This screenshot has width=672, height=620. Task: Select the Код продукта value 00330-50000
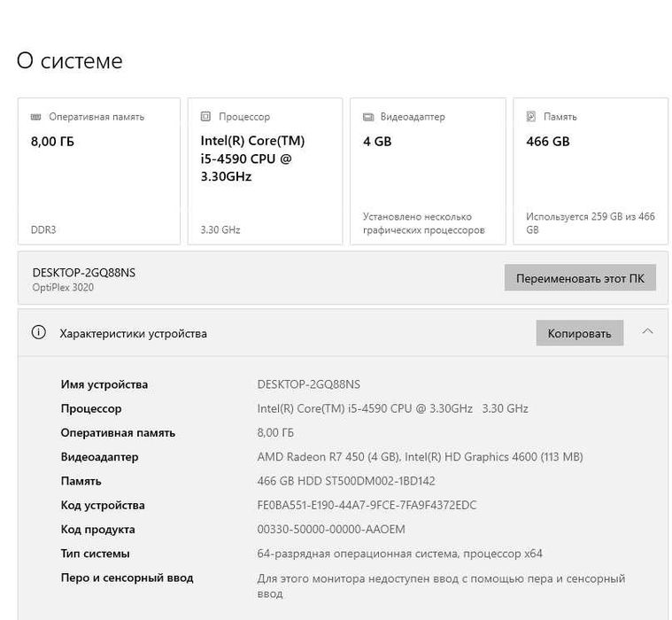[x=330, y=530]
